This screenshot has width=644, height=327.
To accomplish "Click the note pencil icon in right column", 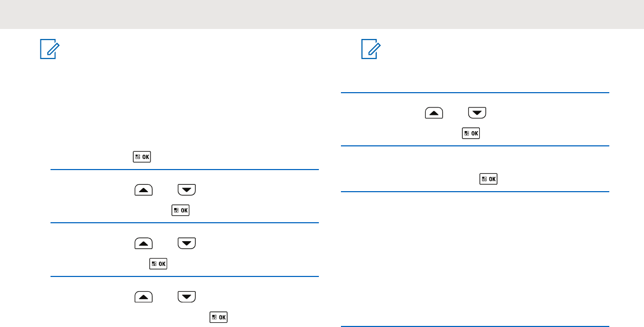I will (x=371, y=51).
